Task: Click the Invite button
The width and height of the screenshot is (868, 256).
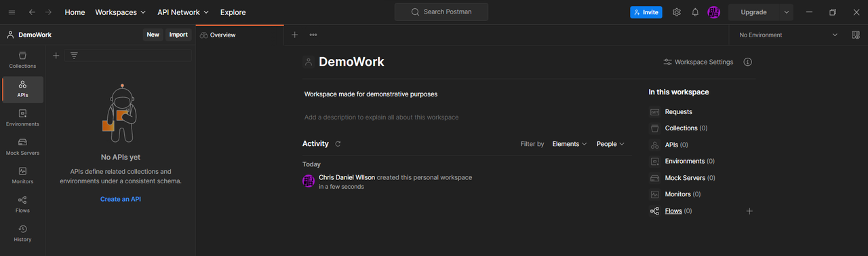Action: (x=646, y=12)
